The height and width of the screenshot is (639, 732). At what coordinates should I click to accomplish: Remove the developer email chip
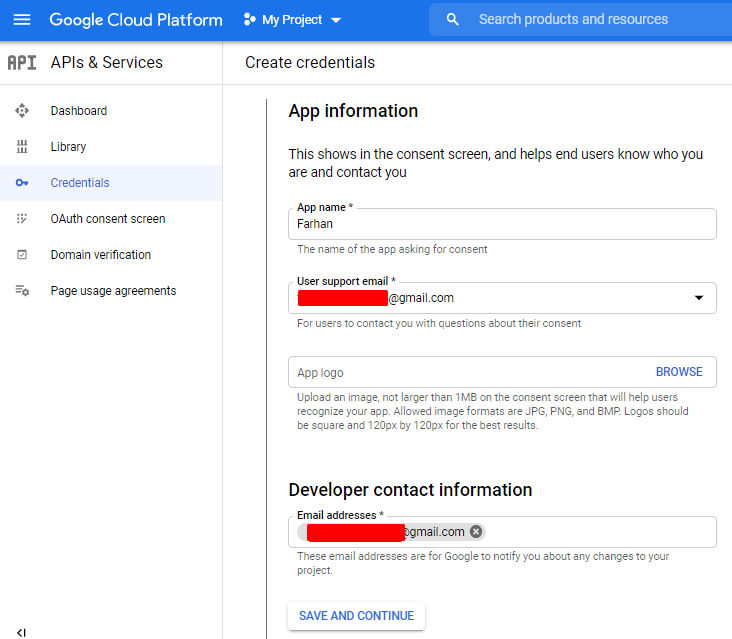pyautogui.click(x=476, y=532)
